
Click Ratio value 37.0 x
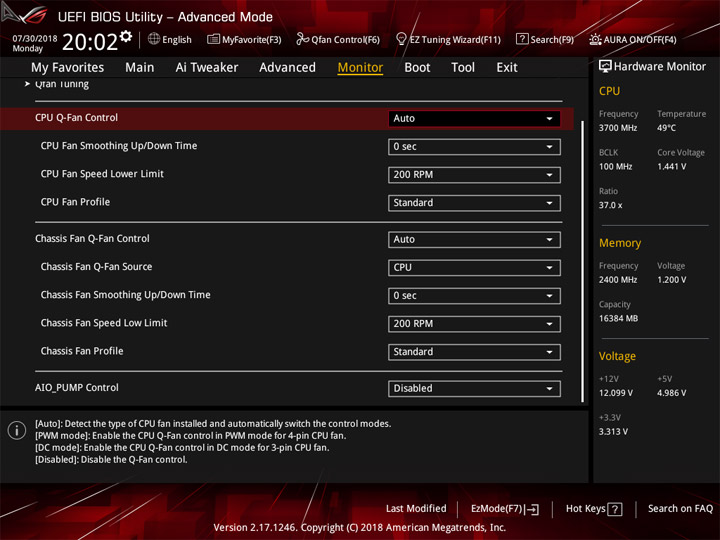610,205
